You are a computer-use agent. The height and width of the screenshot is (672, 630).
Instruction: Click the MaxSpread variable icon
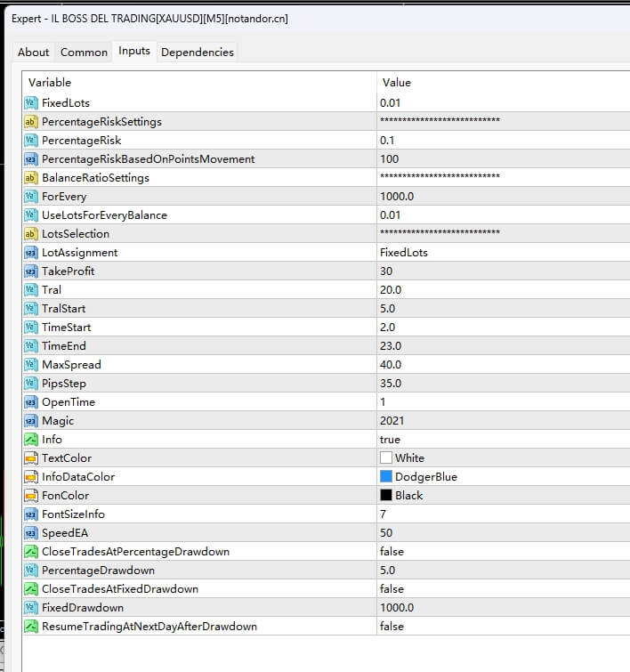(x=31, y=365)
